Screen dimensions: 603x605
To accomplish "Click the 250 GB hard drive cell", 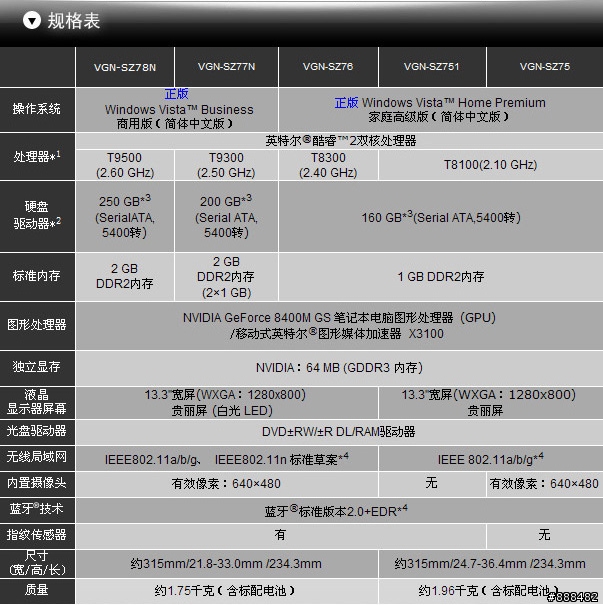I will (x=125, y=216).
